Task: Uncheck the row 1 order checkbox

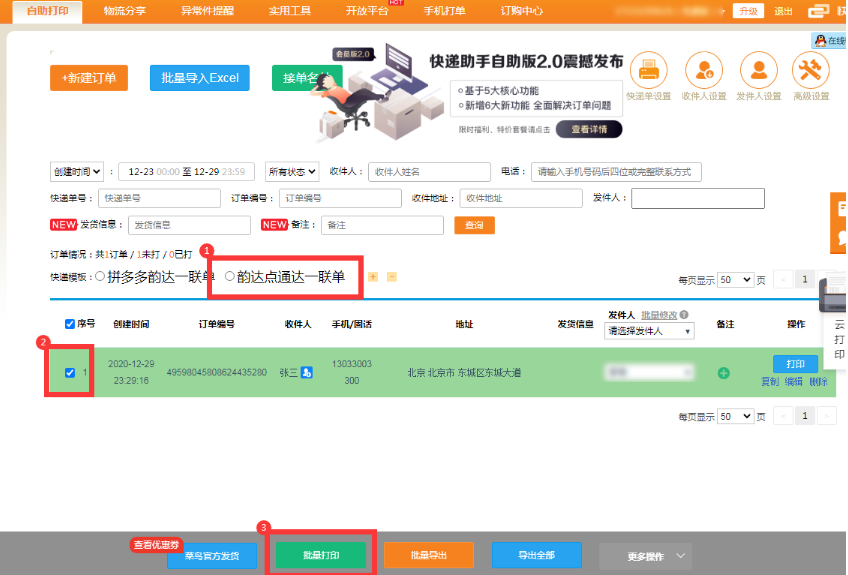Action: [x=70, y=372]
